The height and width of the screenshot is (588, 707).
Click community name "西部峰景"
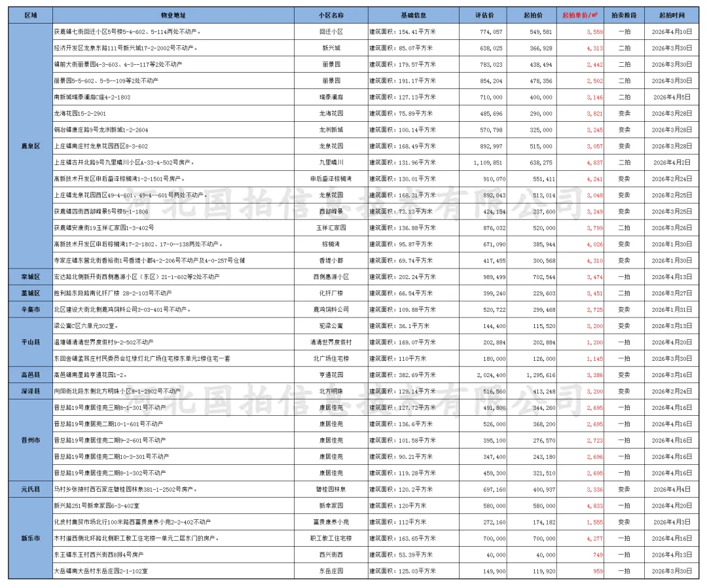[x=331, y=211]
